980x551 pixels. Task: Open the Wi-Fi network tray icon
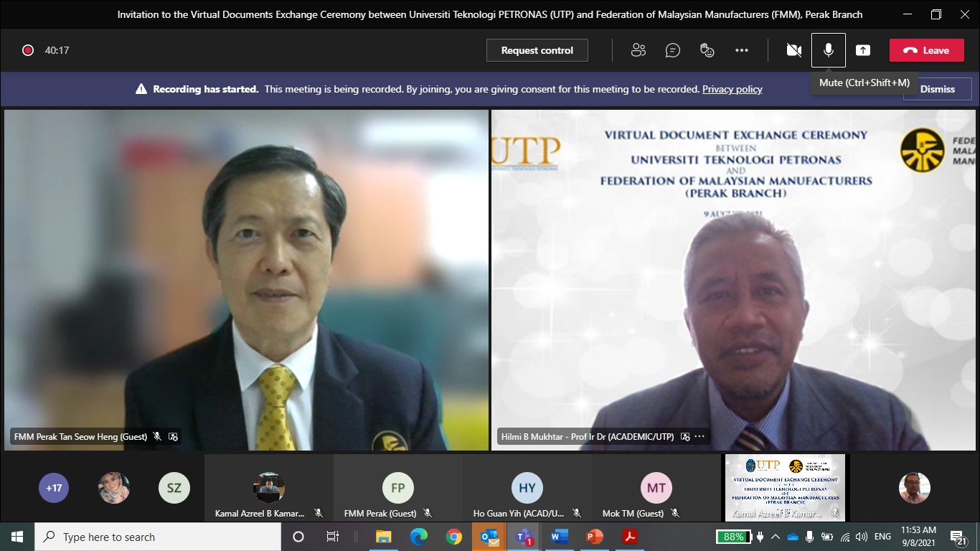click(844, 537)
